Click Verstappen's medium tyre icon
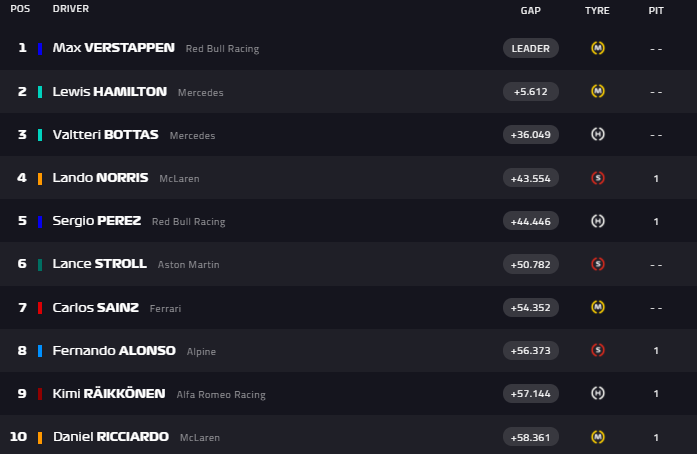This screenshot has width=697, height=454. tap(597, 48)
